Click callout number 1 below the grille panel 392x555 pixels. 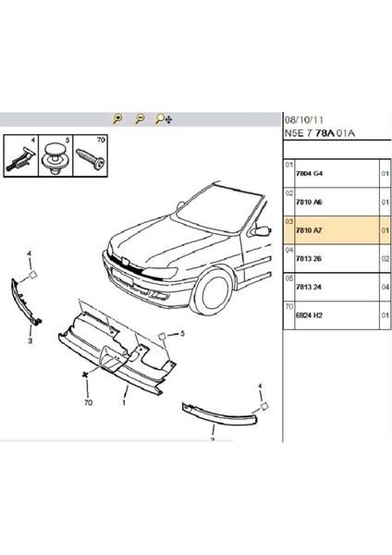pos(124,402)
